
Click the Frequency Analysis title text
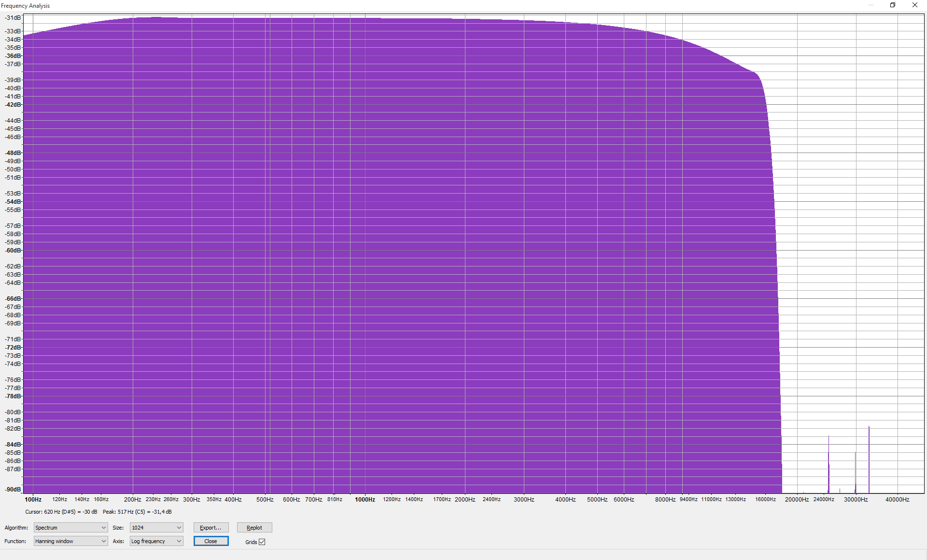pos(26,6)
